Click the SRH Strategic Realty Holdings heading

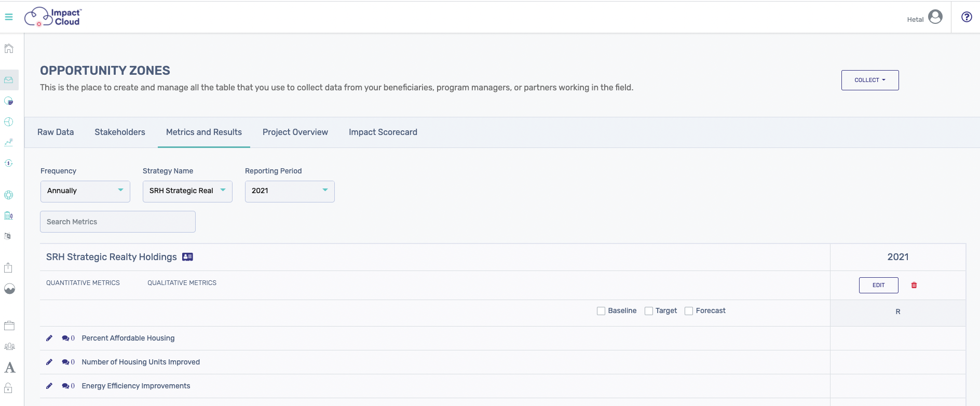(112, 257)
